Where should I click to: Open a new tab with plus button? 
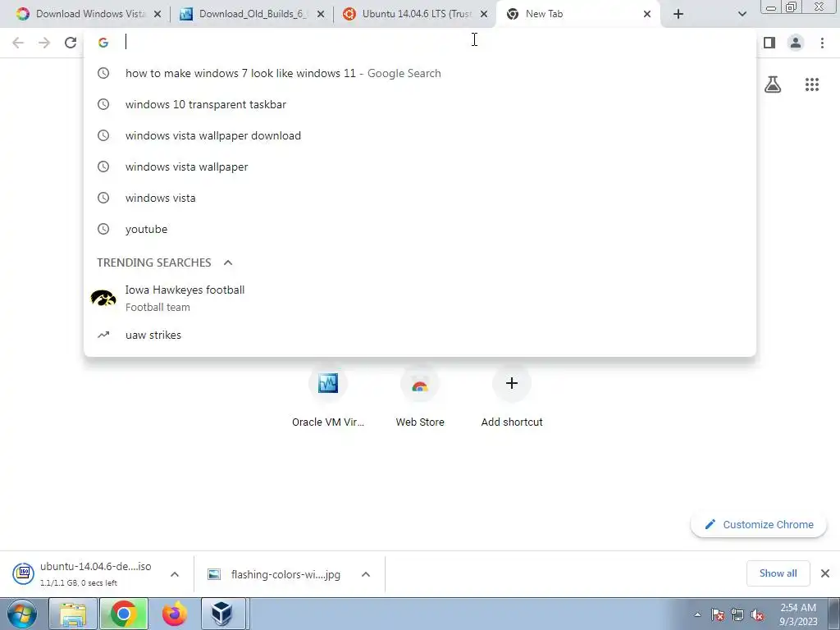coord(678,14)
